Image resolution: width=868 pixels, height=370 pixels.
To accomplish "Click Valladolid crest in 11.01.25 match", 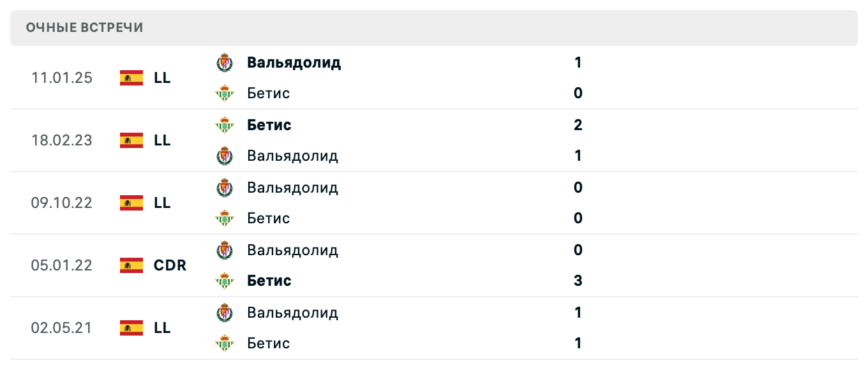I will point(224,63).
